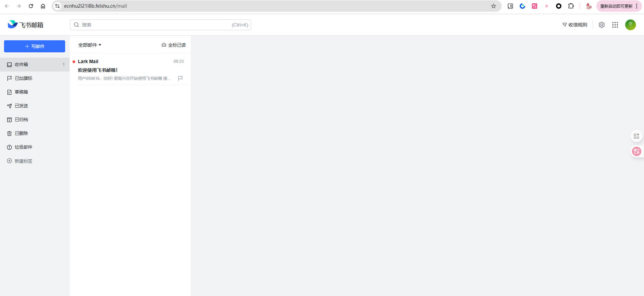The height and width of the screenshot is (296, 644).
Task: Flag the Lark Mail welcome email
Action: (180, 78)
